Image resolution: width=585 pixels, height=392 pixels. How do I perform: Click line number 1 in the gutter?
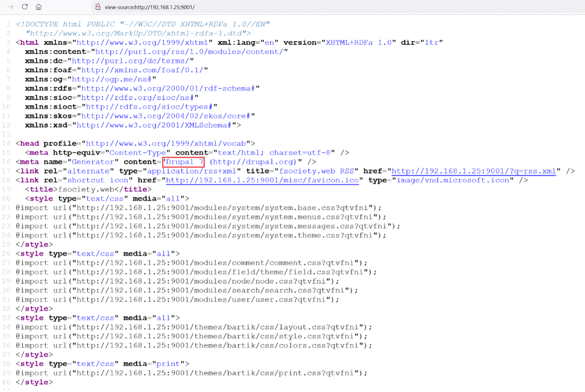tap(8, 24)
